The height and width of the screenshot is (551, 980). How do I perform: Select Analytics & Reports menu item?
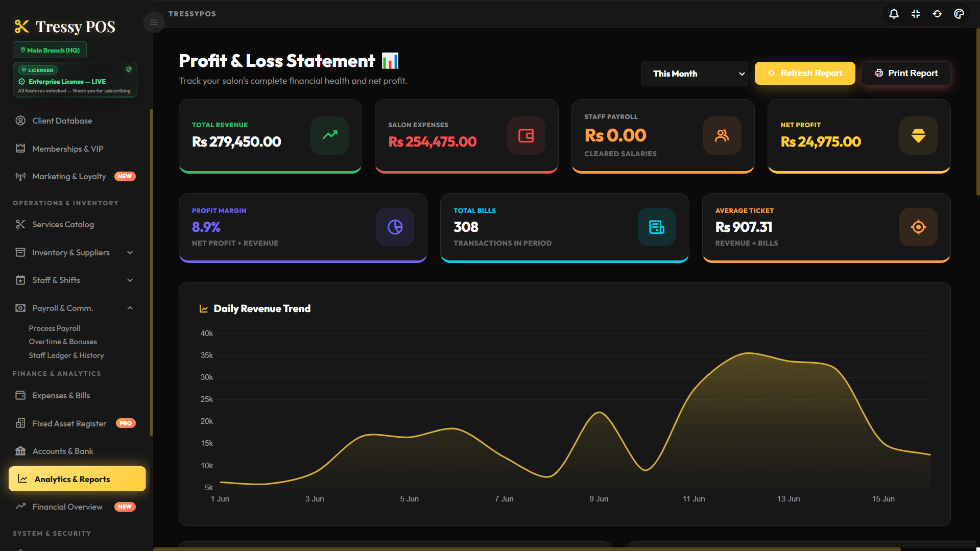click(77, 479)
